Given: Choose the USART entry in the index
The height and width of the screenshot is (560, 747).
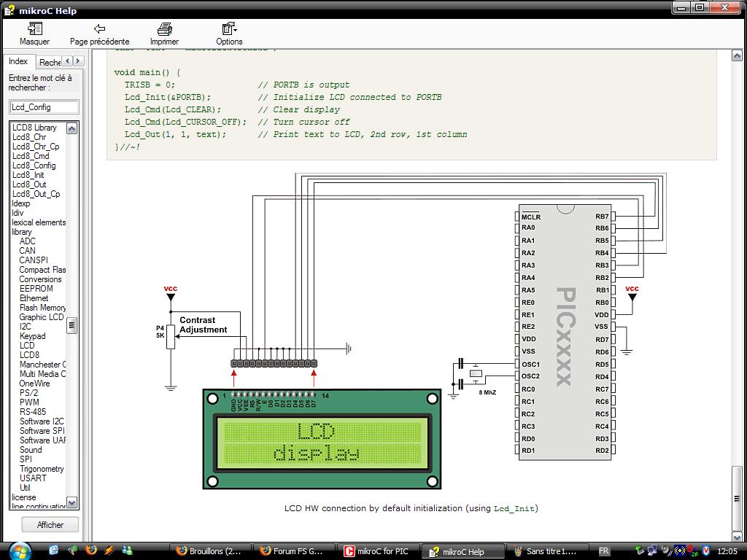Looking at the screenshot, I should point(33,478).
